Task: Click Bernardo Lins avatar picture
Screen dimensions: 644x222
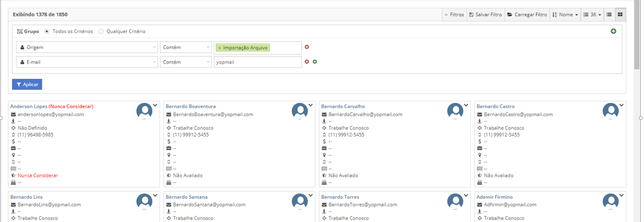Action: (x=144, y=202)
